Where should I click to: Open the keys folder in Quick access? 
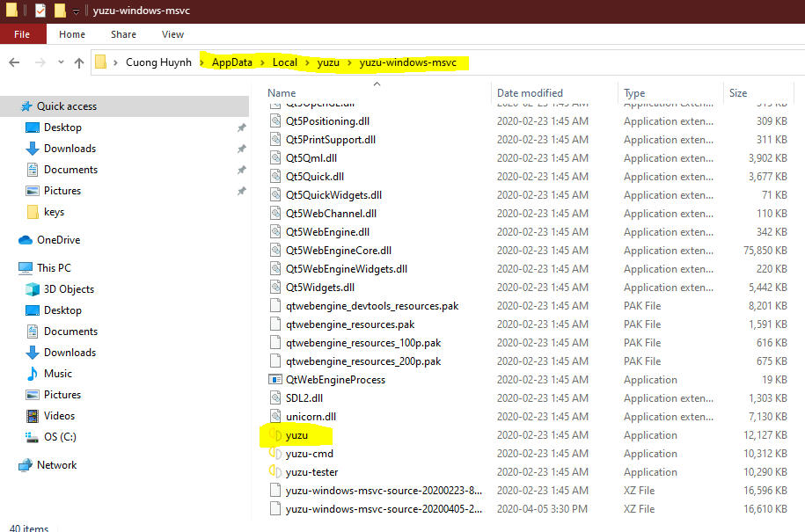click(x=45, y=212)
